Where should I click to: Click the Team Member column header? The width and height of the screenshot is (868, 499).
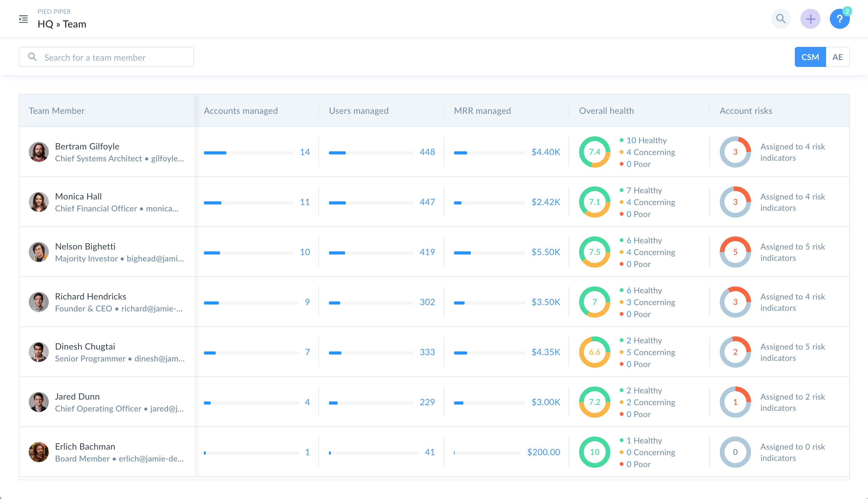tap(57, 111)
